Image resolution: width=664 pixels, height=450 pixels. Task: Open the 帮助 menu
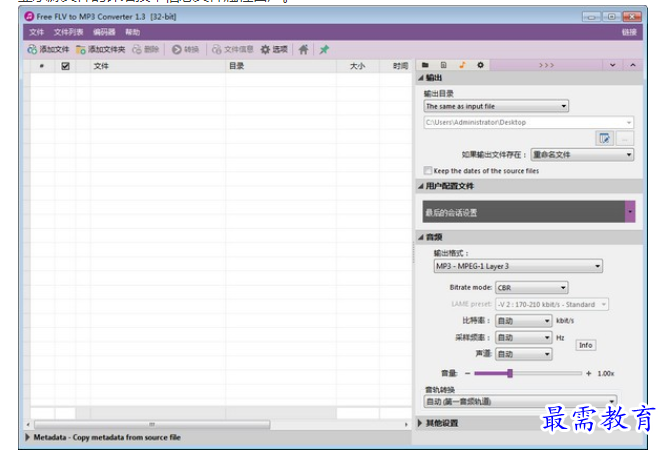[133, 32]
